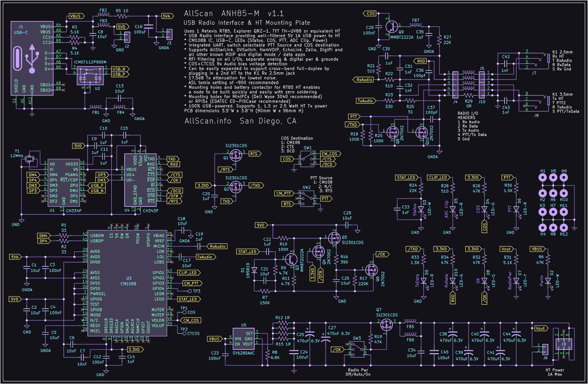Select the 3.3VD flag left of Q2
588x384 pixels.
pos(203,186)
